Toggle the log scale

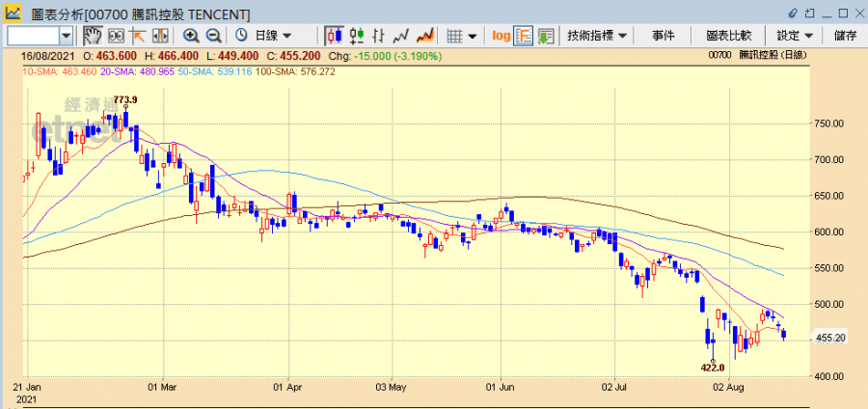(x=501, y=35)
